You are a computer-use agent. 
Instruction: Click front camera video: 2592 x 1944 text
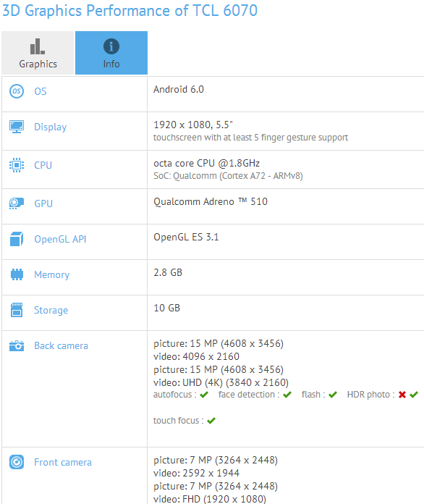pyautogui.click(x=196, y=473)
